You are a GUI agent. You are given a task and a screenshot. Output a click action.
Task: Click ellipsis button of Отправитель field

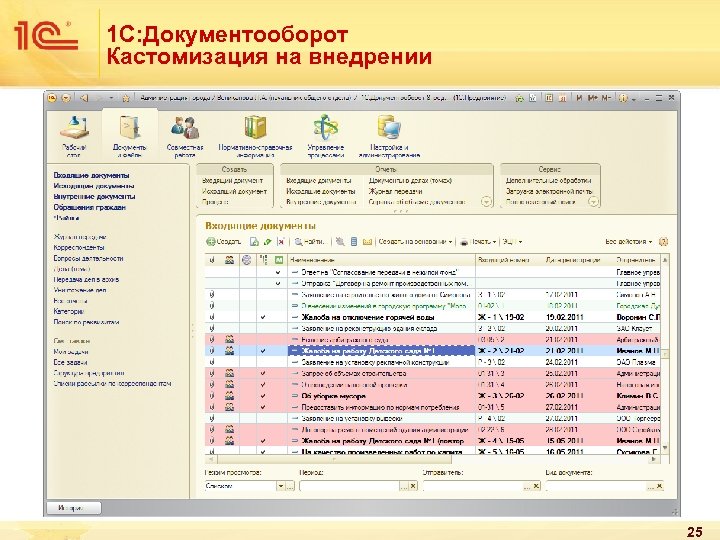(x=527, y=486)
